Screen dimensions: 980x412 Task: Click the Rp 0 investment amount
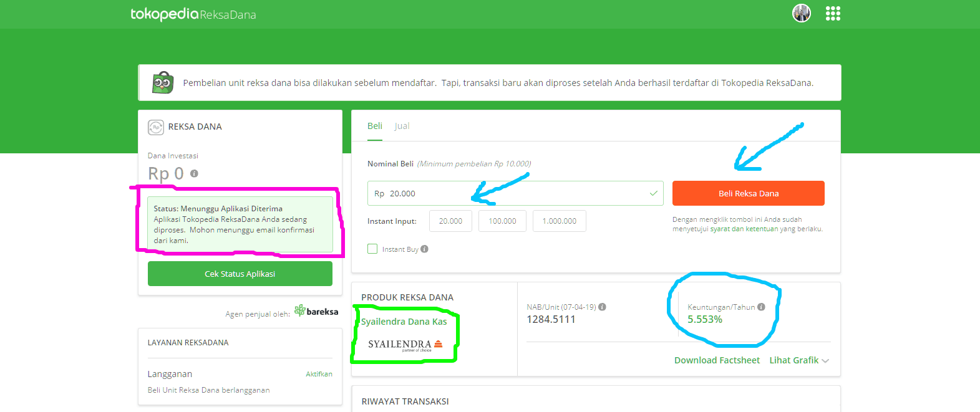[166, 174]
